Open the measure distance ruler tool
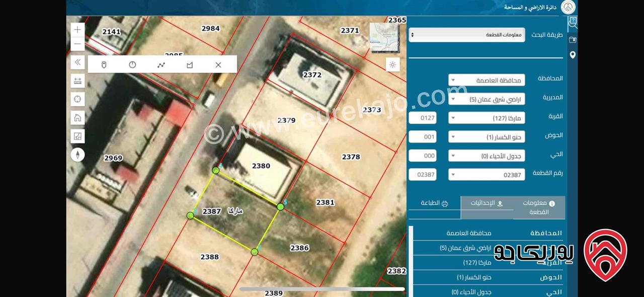This screenshot has width=644, height=297. point(77,81)
